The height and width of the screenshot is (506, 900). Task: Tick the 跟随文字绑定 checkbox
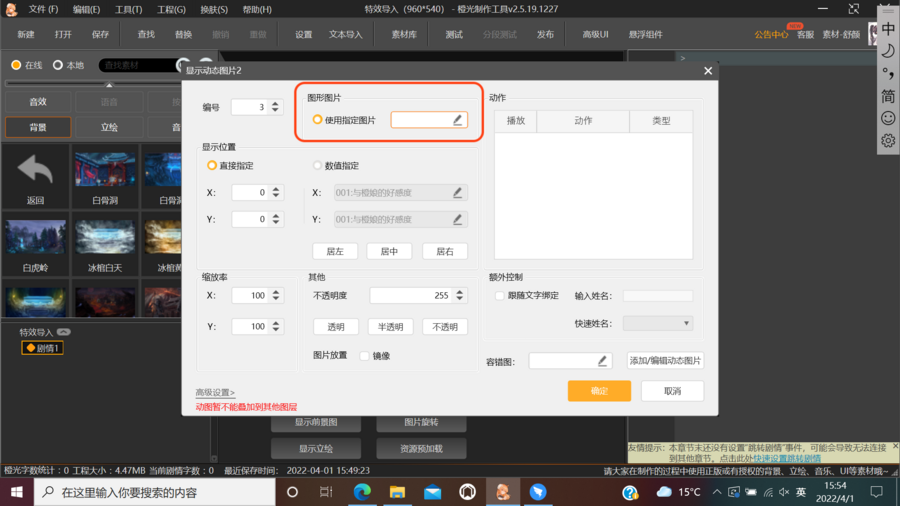pyautogui.click(x=500, y=296)
